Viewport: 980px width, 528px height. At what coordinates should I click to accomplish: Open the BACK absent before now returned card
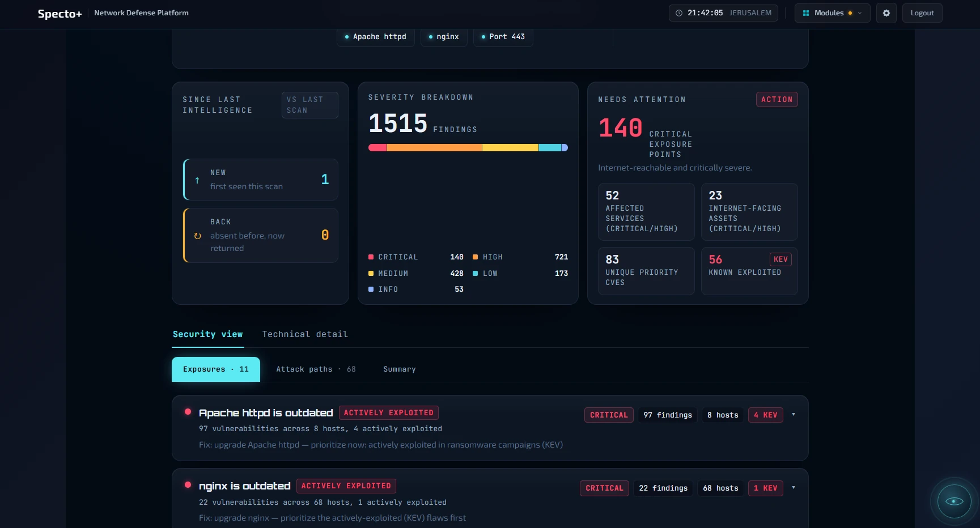[261, 235]
